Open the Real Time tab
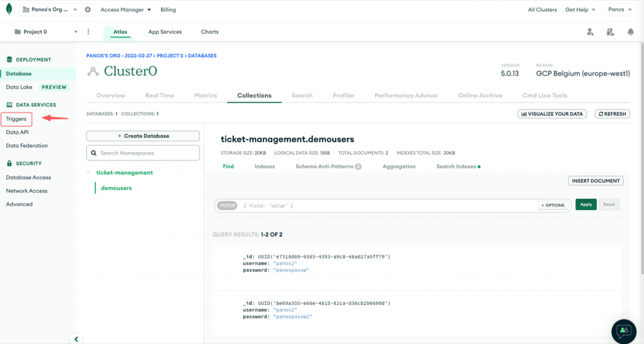644x344 pixels. pos(159,95)
